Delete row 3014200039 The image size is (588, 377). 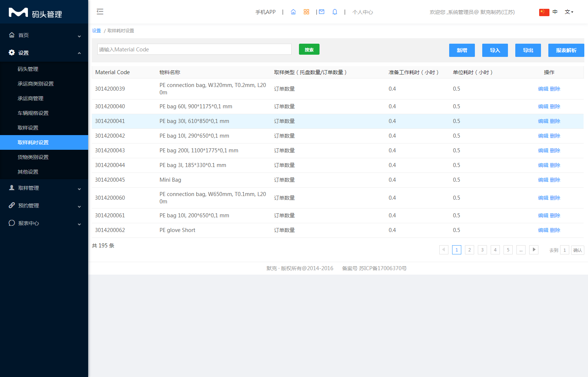click(555, 89)
